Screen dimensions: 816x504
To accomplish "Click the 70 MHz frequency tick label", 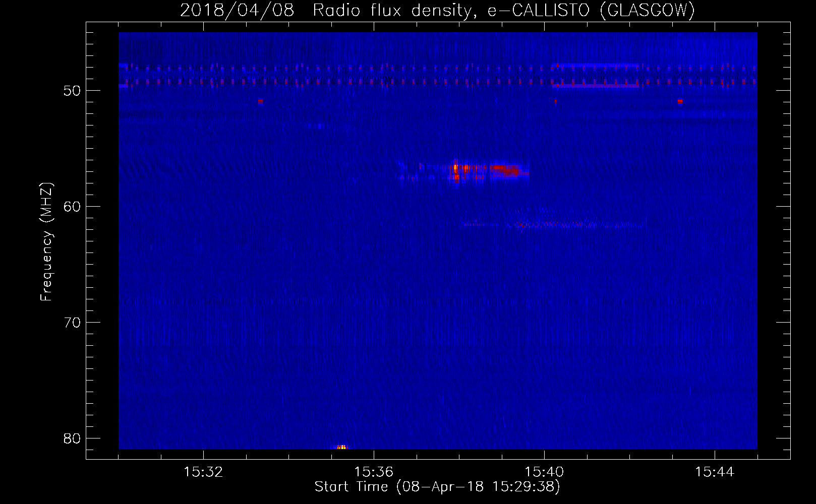I will pyautogui.click(x=72, y=323).
